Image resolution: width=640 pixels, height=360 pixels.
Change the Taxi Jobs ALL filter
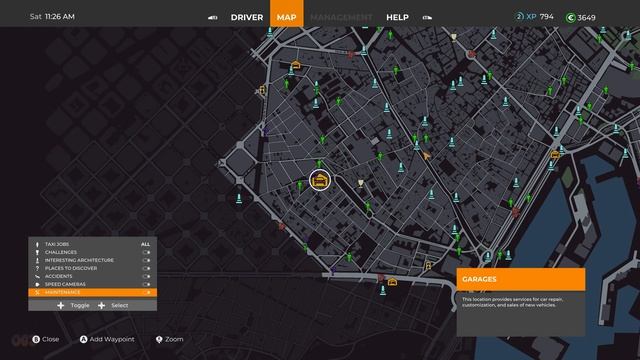[x=145, y=244]
